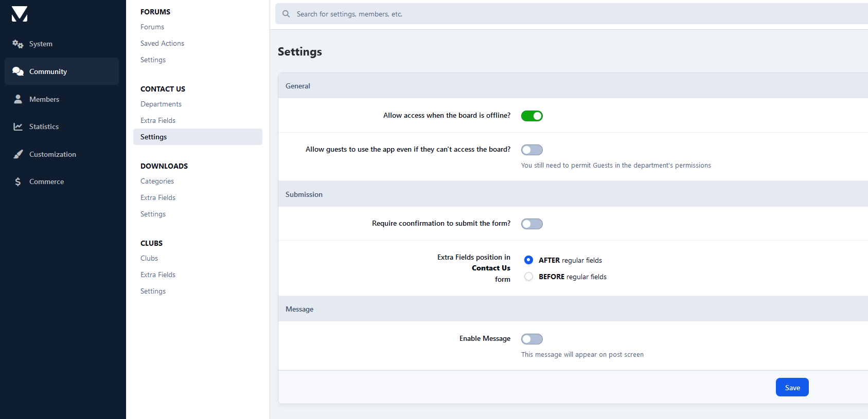Click the Commerce dollar sign icon
The width and height of the screenshot is (868, 419).
18,181
